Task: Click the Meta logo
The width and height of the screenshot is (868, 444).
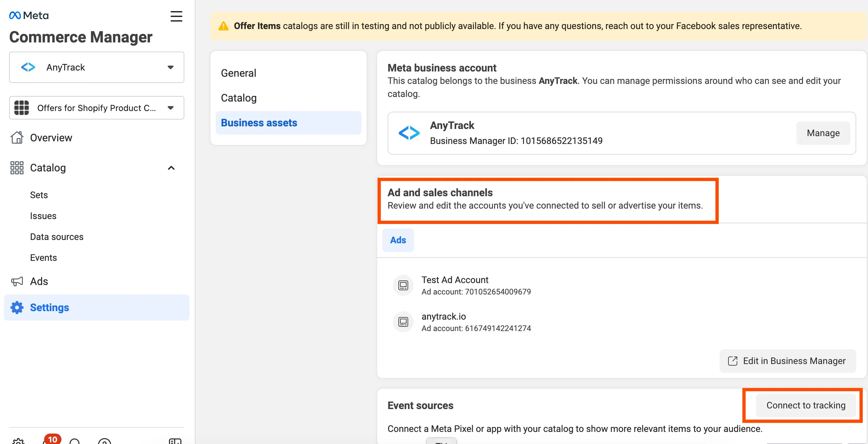Action: [29, 15]
